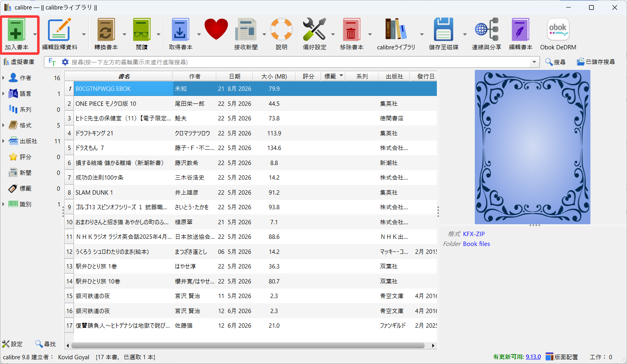Launch the Obok DeDRM plugin icon

[558, 30]
